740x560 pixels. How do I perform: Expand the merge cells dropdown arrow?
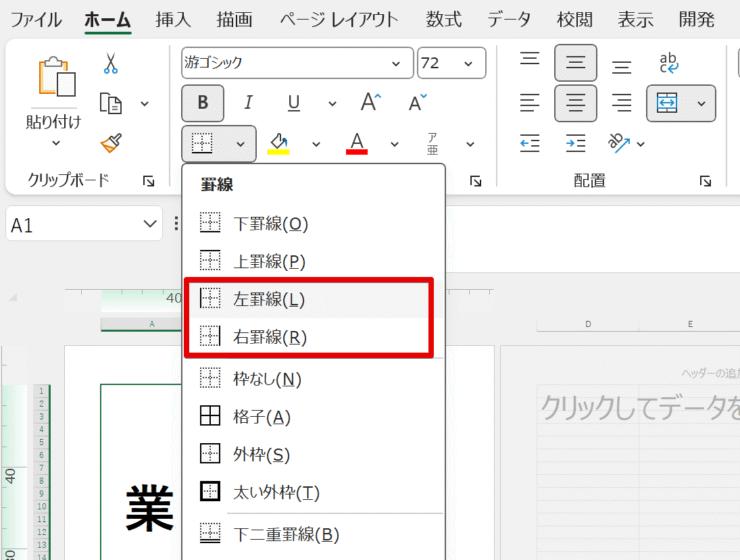pos(701,103)
